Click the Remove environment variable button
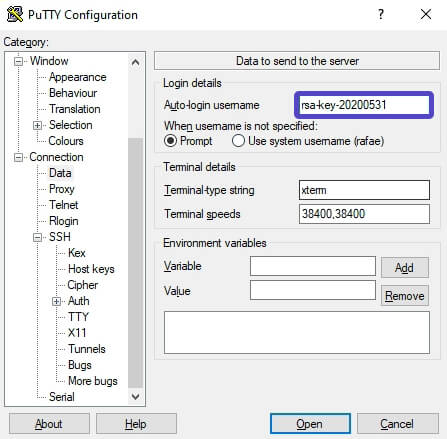The image size is (447, 439). 405,296
